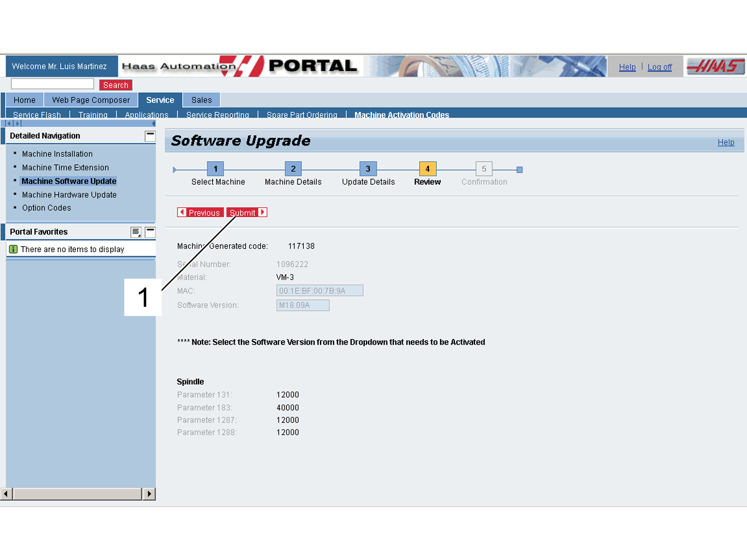The width and height of the screenshot is (747, 560).
Task: Click the Parameter 1288 label
Action: tap(207, 432)
